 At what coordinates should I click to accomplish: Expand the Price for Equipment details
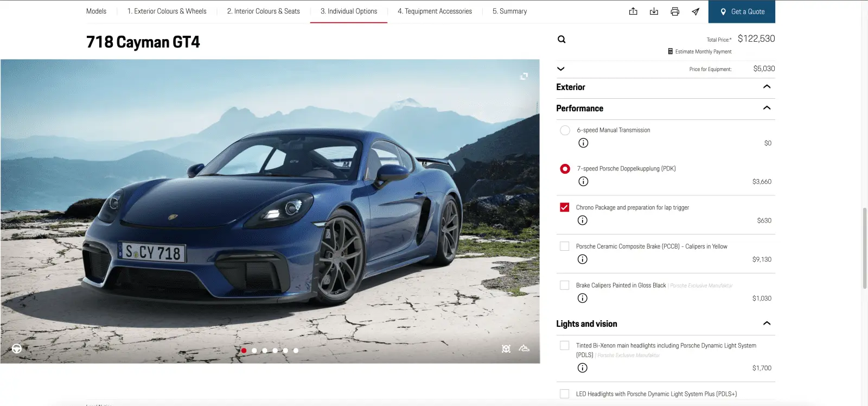click(561, 69)
